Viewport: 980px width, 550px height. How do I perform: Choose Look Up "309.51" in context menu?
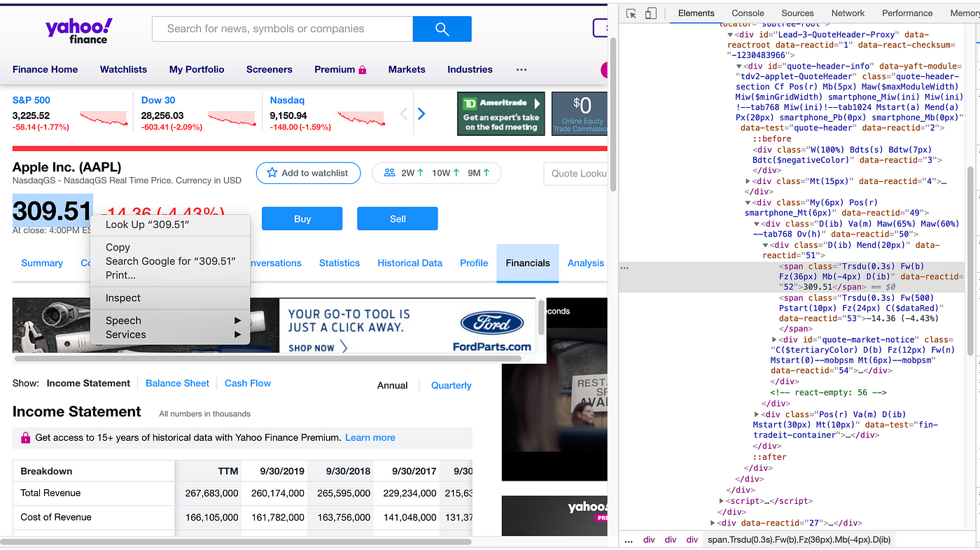(x=170, y=225)
